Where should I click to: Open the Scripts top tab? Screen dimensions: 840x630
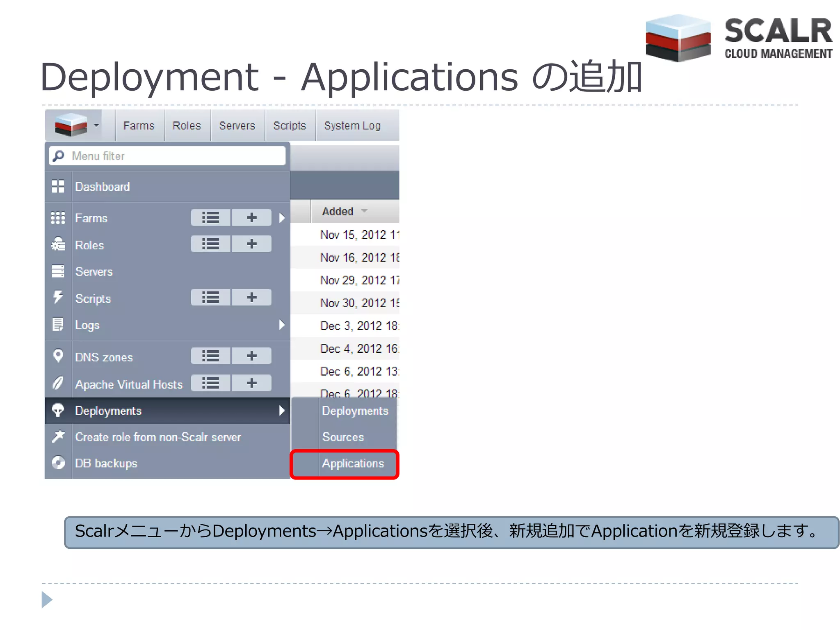290,126
